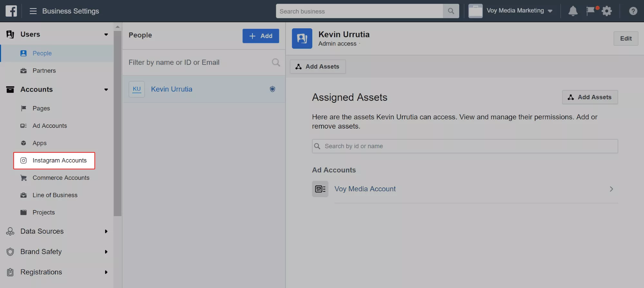The width and height of the screenshot is (644, 288).
Task: Click the search business magnifier button
Action: click(x=451, y=11)
